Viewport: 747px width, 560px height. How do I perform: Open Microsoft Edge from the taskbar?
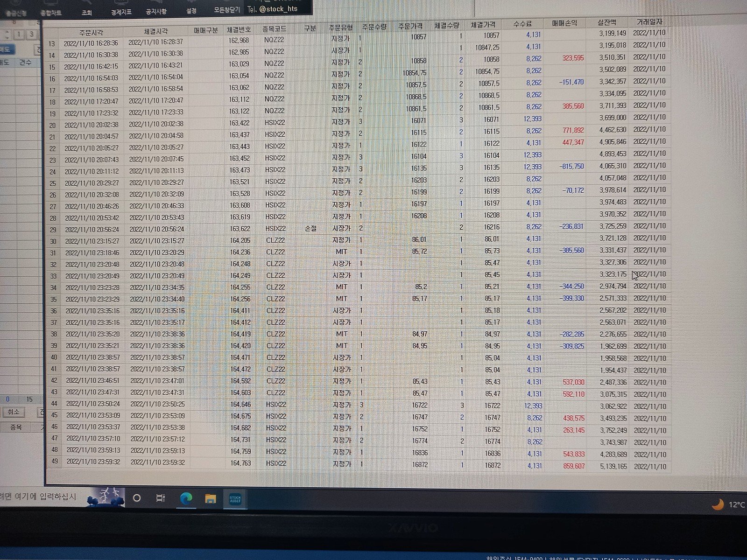pyautogui.click(x=186, y=498)
